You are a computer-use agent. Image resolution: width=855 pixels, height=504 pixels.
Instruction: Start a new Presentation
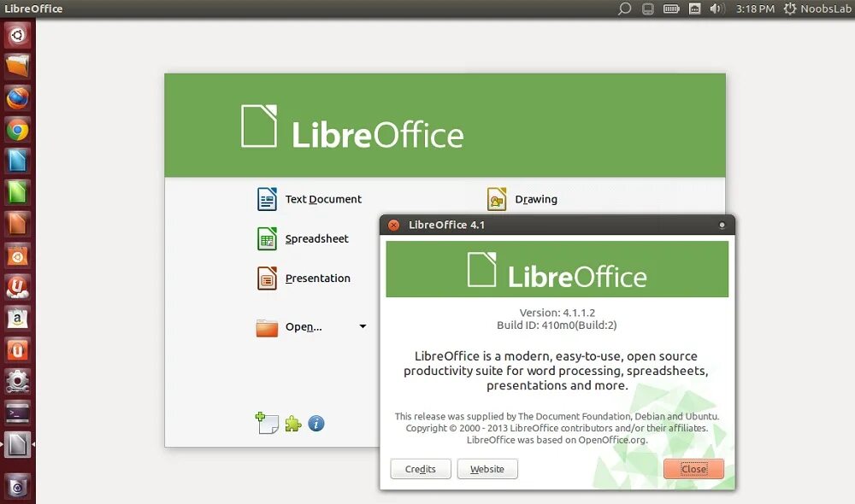click(x=304, y=278)
